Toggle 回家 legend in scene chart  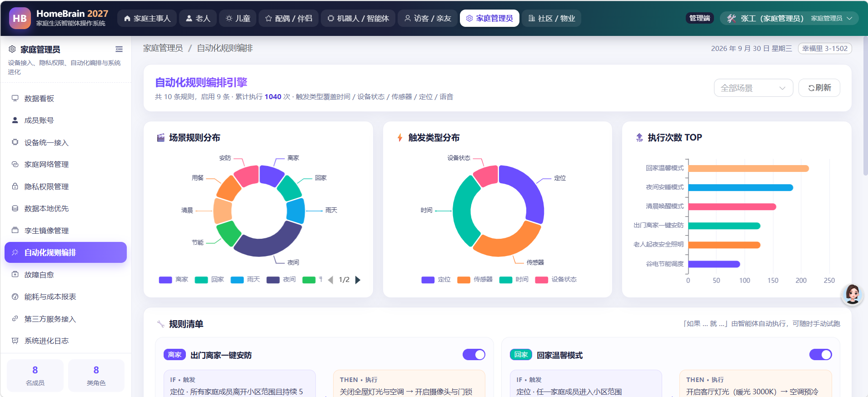pyautogui.click(x=210, y=280)
